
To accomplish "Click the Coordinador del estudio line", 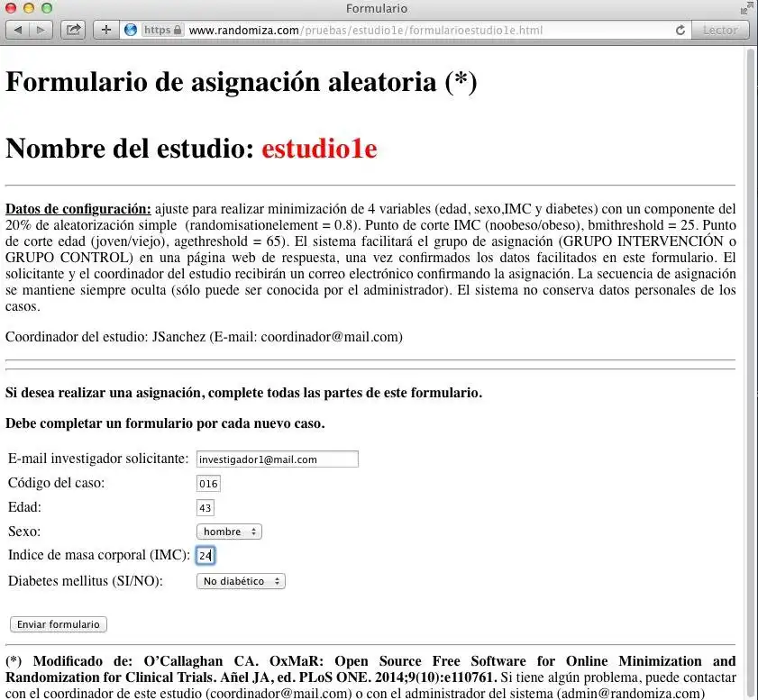I will coord(204,337).
